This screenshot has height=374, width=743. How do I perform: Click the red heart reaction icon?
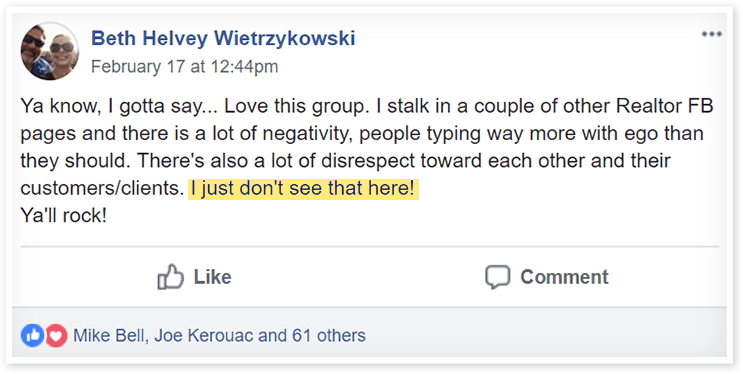(x=56, y=336)
